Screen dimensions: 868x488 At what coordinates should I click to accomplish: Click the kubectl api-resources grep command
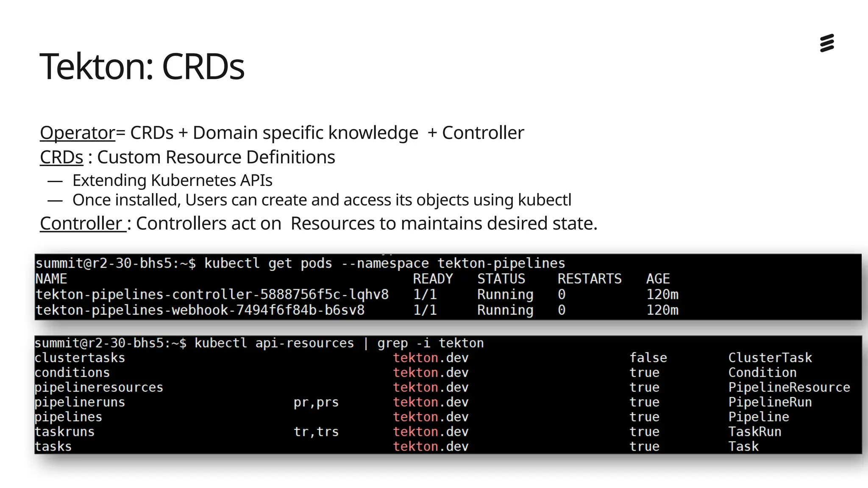point(339,343)
